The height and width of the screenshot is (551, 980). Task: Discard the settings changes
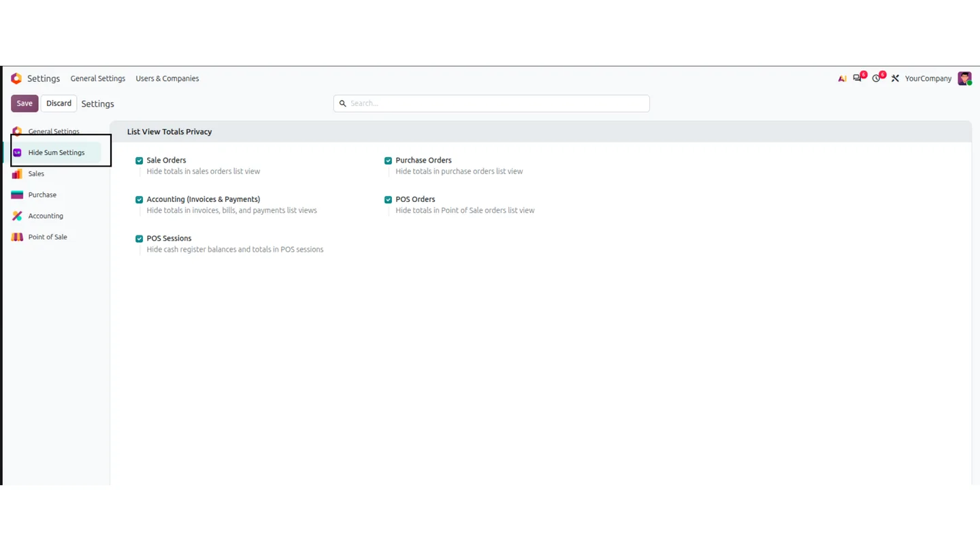coord(59,103)
